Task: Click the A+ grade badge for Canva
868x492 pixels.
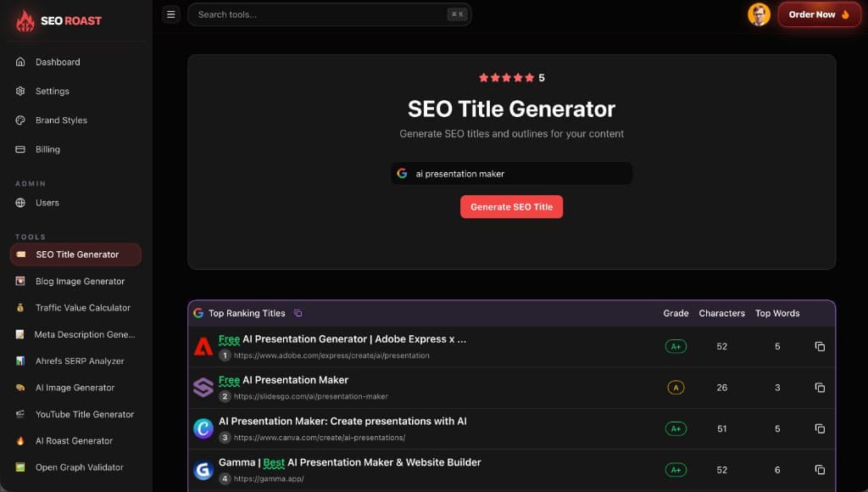Action: point(676,428)
